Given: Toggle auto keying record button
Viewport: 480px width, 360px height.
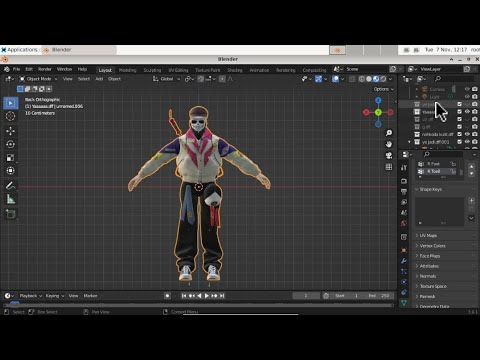Looking at the screenshot, I should pyautogui.click(x=167, y=296).
